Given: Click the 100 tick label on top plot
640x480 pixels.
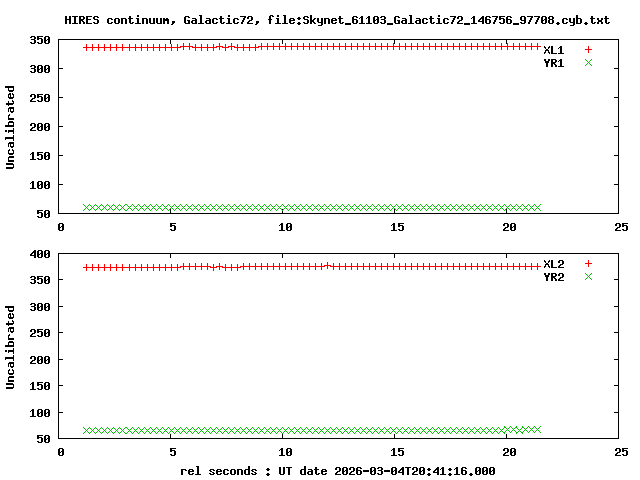Looking at the screenshot, I should pos(40,185).
